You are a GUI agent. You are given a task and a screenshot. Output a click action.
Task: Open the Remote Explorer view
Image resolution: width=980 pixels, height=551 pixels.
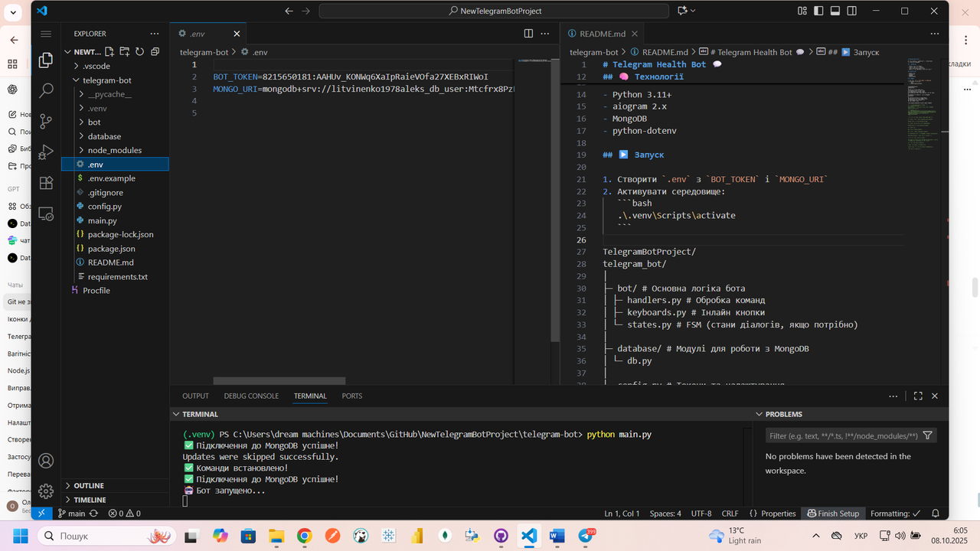[46, 214]
